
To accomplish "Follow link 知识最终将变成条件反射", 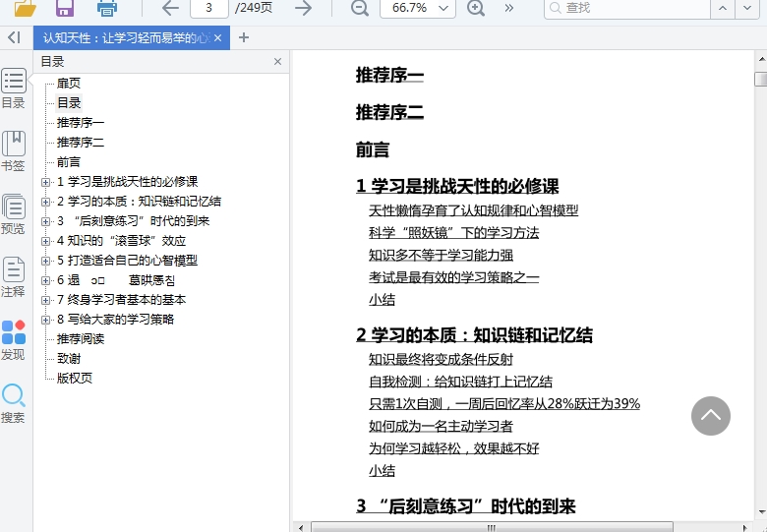I will [441, 359].
